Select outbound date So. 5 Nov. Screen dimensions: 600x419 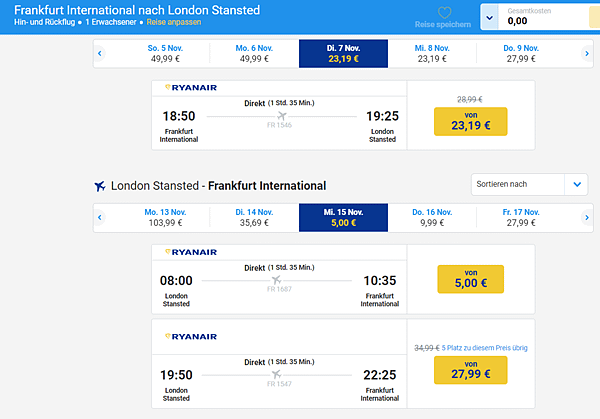pos(165,54)
